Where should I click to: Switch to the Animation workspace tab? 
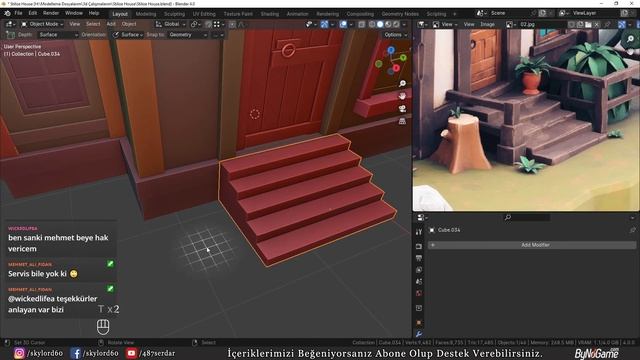point(298,14)
